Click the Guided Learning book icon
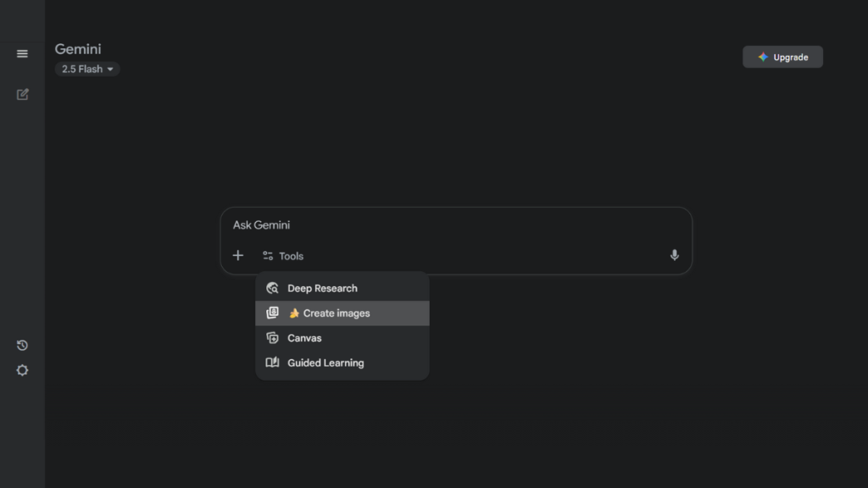This screenshot has height=488, width=868. (272, 363)
